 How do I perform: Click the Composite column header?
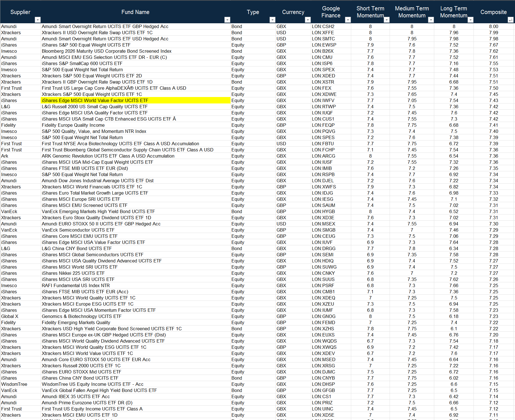[x=494, y=12]
